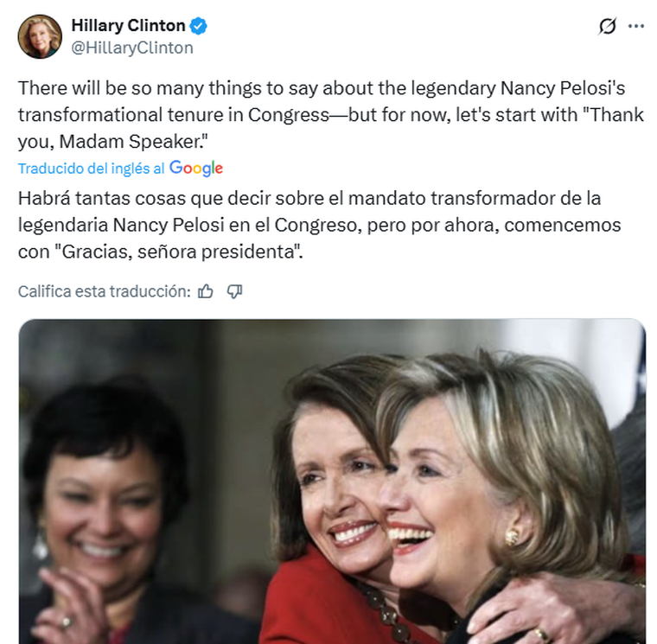This screenshot has height=644, width=657.
Task: Click the "Nancy Pelosi's" name in English text
Action: point(563,88)
